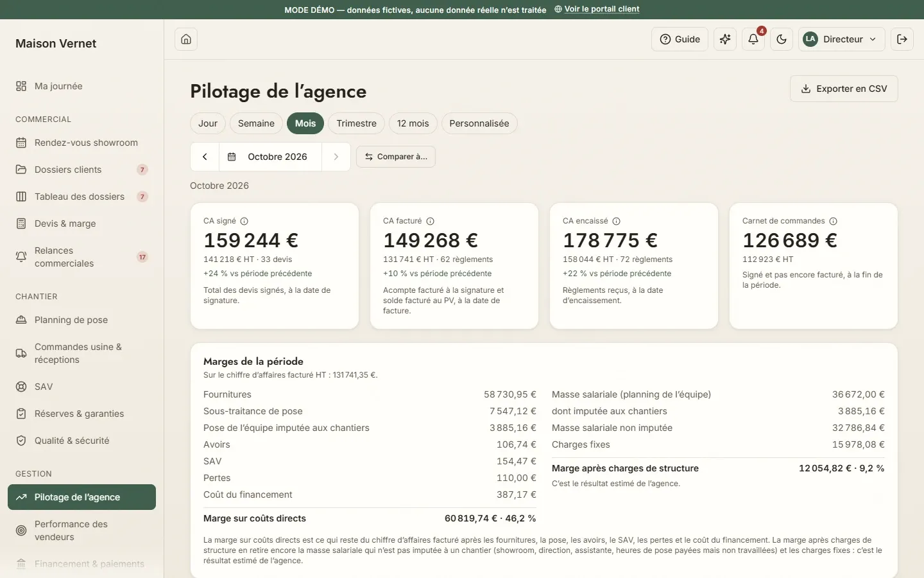
Task: Open Pilotage de l'agence
Action: (x=81, y=497)
